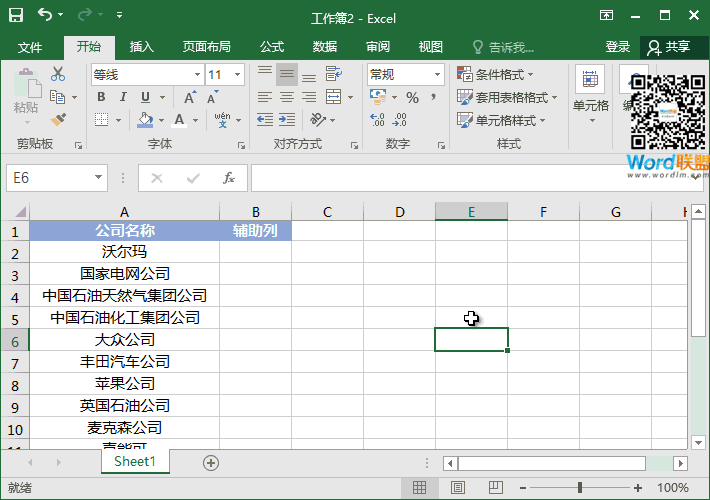Open the 文件 File tab

click(x=30, y=47)
